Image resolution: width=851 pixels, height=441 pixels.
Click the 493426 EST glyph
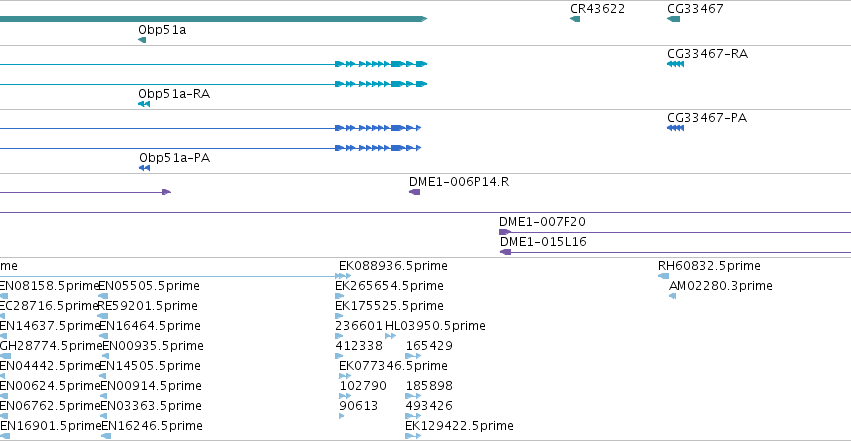pos(413,416)
